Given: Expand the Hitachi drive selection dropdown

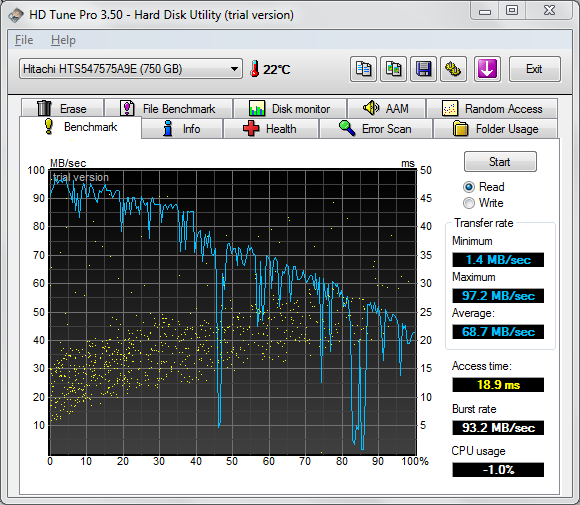Looking at the screenshot, I should tap(131, 69).
